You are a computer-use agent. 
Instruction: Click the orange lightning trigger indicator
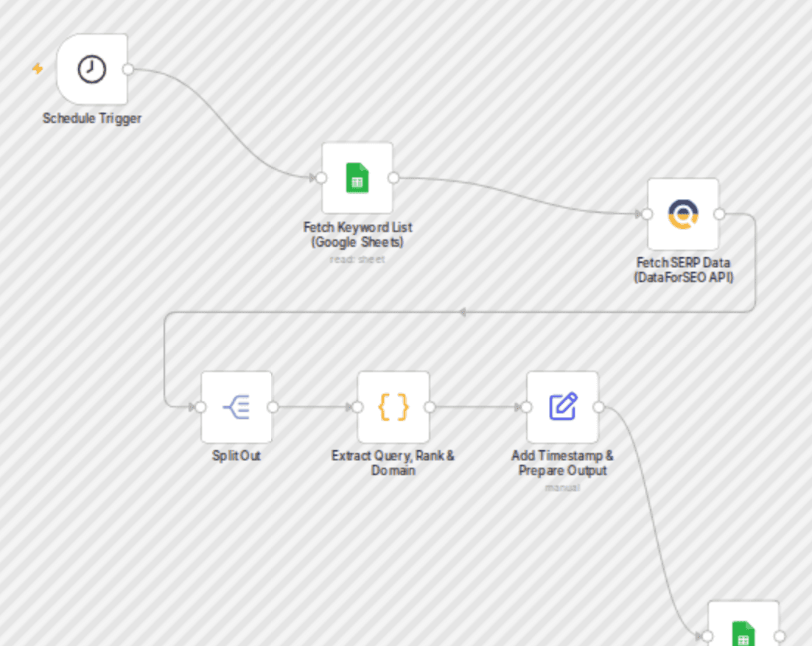(38, 69)
